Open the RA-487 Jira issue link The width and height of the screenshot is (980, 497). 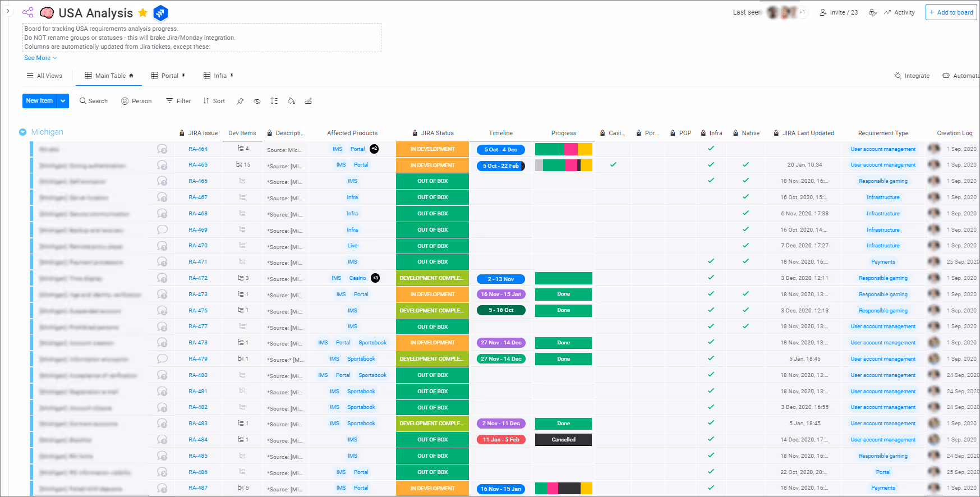(198, 488)
